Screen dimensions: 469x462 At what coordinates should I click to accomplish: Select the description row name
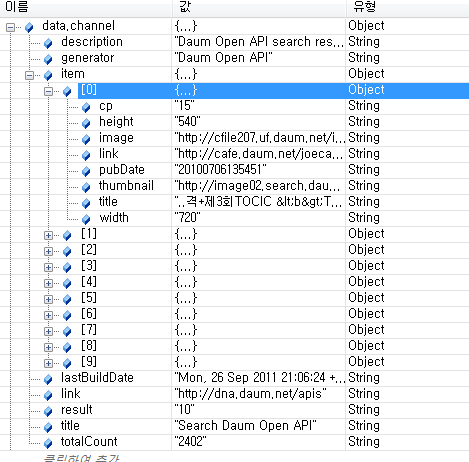(92, 42)
